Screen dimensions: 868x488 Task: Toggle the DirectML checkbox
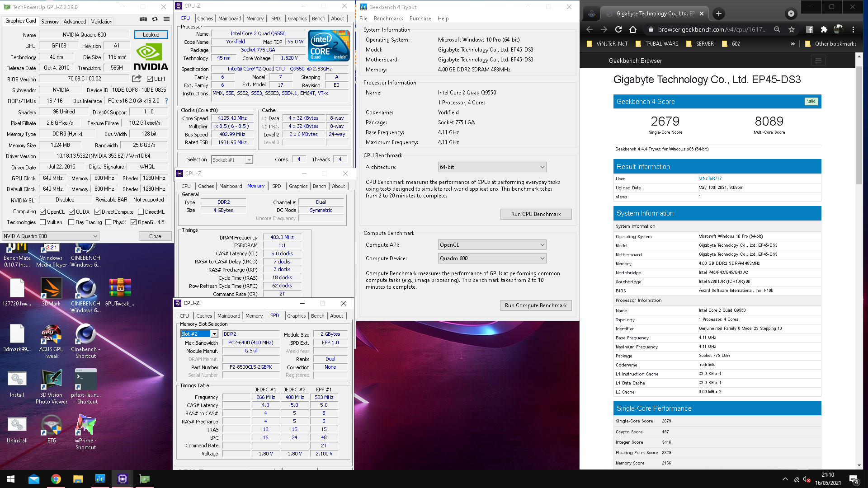(x=141, y=211)
